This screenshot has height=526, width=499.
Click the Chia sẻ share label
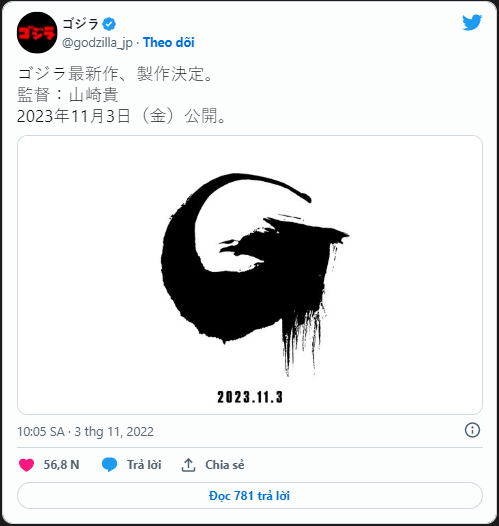225,465
